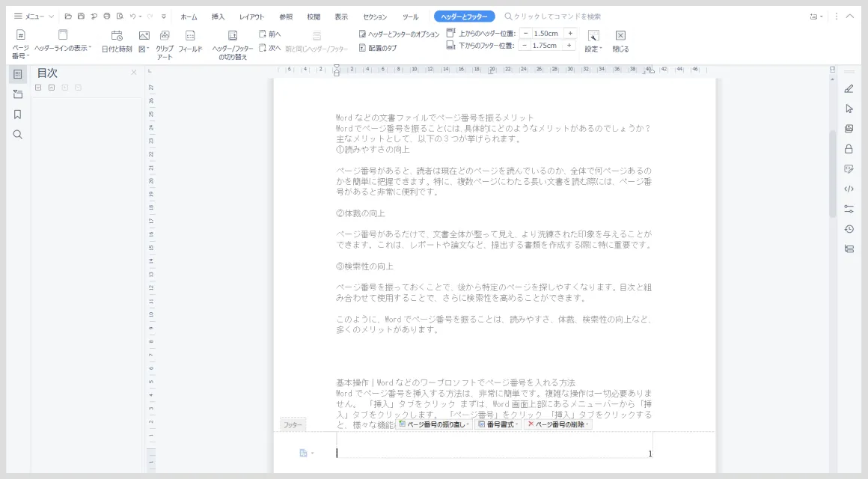Click the page number 1 in footer

click(650, 454)
